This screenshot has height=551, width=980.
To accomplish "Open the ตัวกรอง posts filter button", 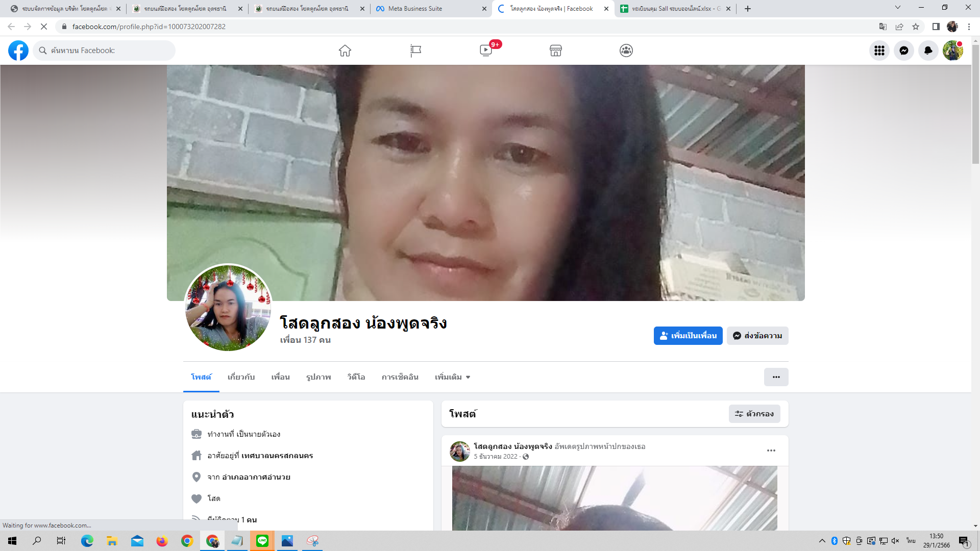I will coord(754,414).
